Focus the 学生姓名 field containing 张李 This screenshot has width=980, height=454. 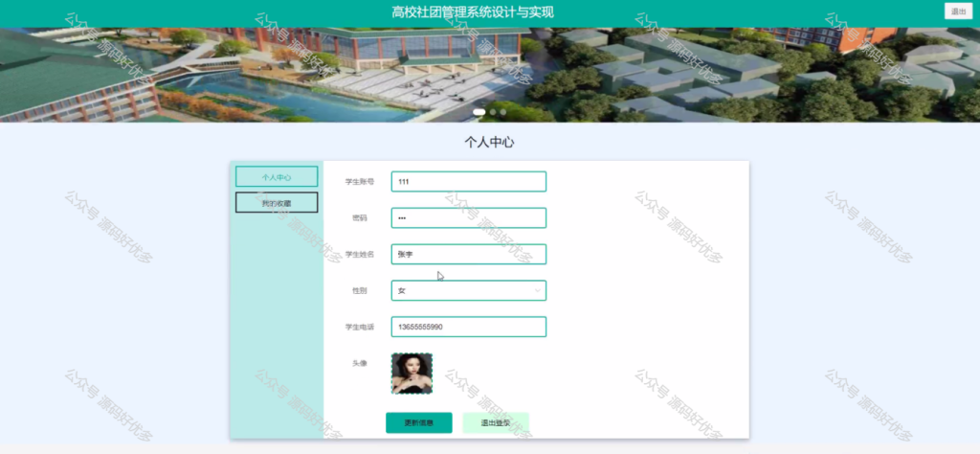[x=469, y=254]
